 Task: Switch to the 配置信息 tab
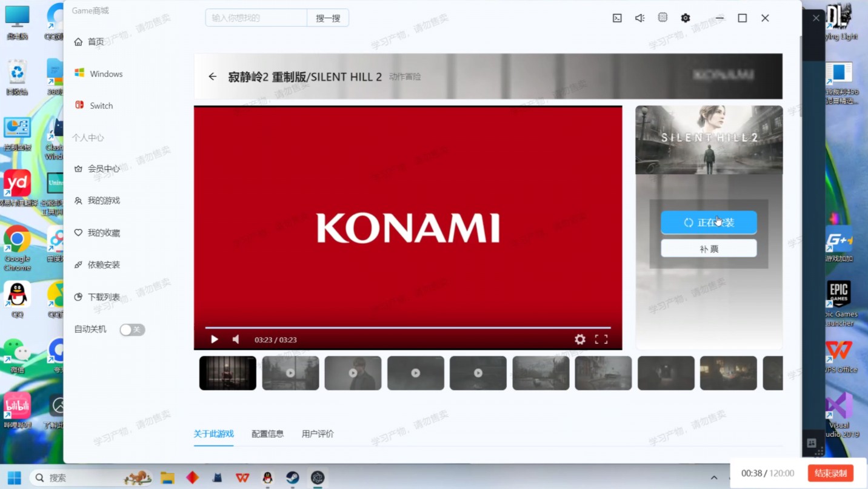point(267,434)
